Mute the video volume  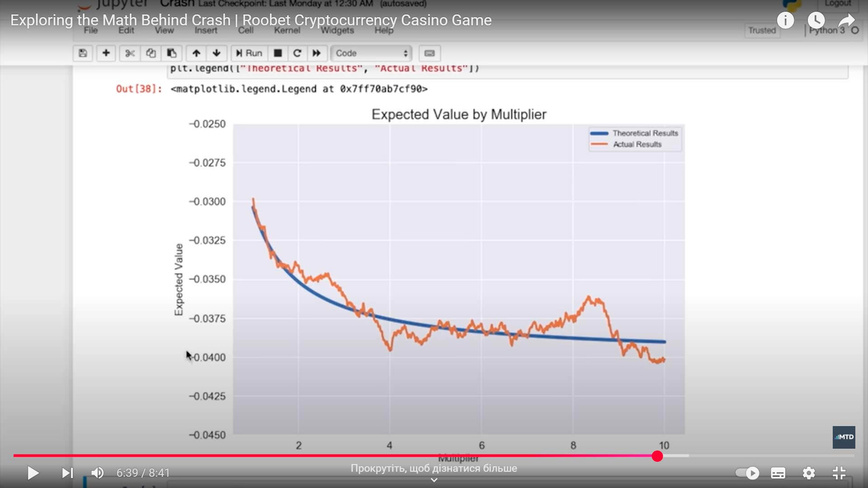click(97, 473)
